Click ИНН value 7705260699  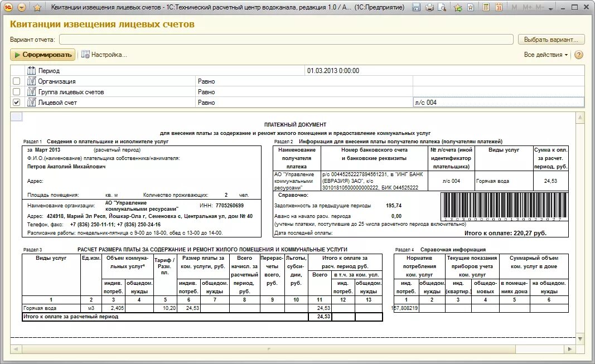click(x=230, y=206)
